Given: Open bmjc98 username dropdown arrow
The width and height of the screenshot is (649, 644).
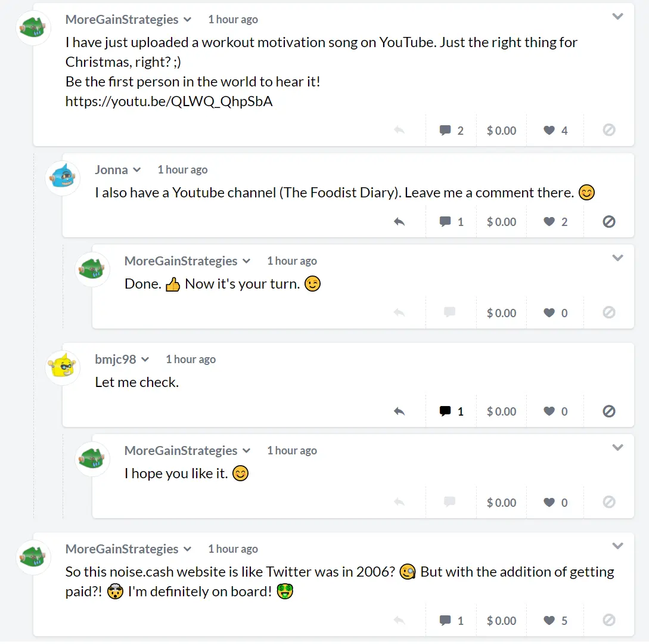Looking at the screenshot, I should coord(145,360).
